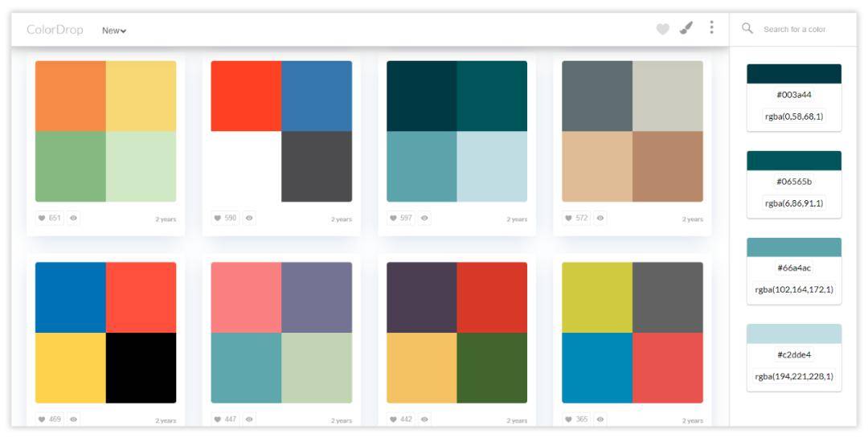Open the three-dot more options menu
Image resolution: width=868 pixels, height=438 pixels.
click(x=711, y=27)
